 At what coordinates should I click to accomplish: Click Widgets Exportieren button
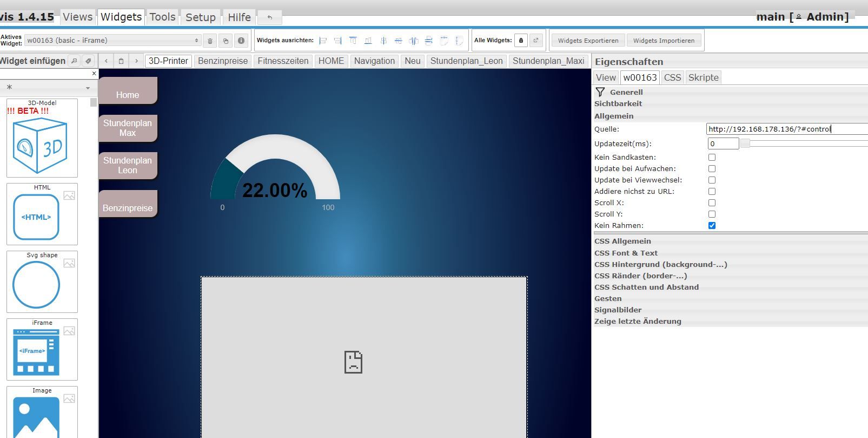pyautogui.click(x=588, y=41)
